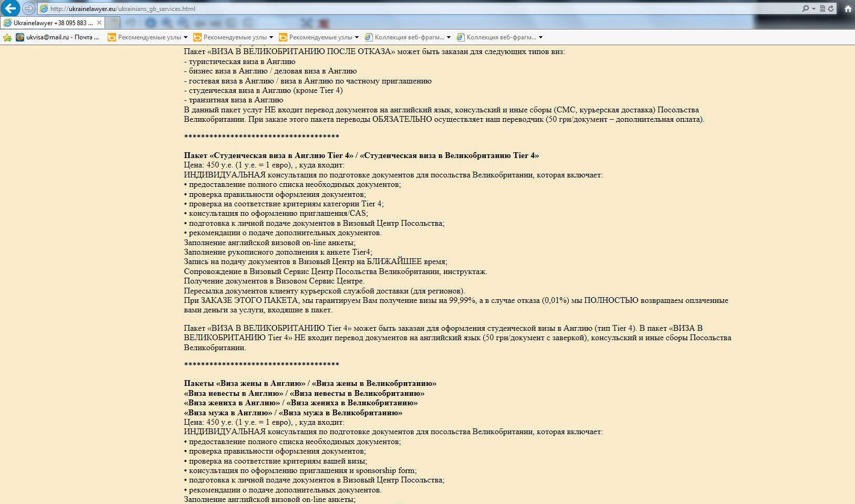Click the Compatibility View icon in address bar

point(822,8)
